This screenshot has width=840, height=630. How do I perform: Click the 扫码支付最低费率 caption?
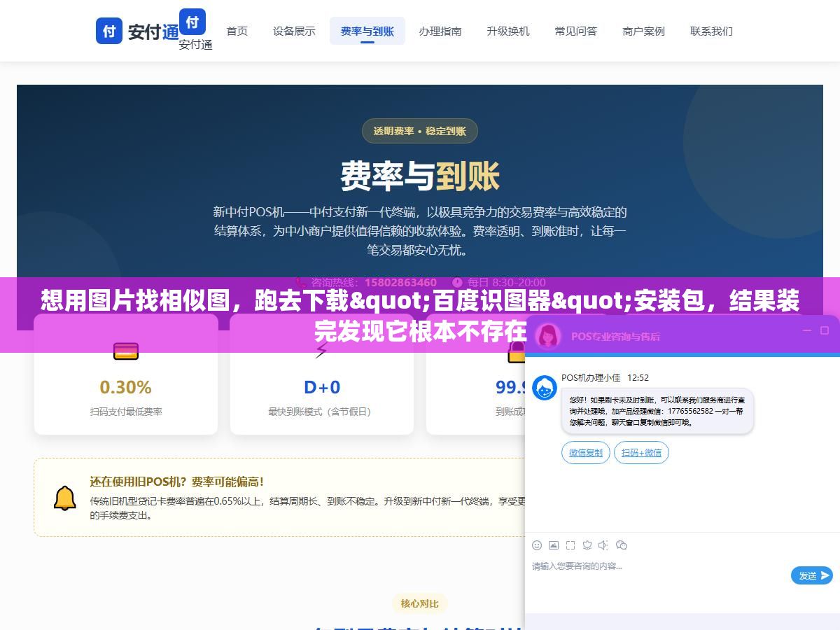[126, 412]
